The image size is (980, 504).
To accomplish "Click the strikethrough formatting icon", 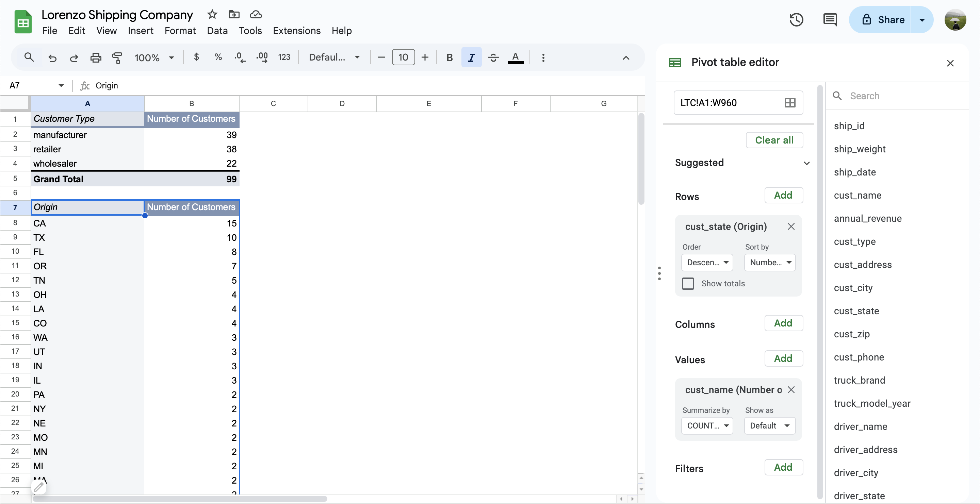I will (x=493, y=57).
